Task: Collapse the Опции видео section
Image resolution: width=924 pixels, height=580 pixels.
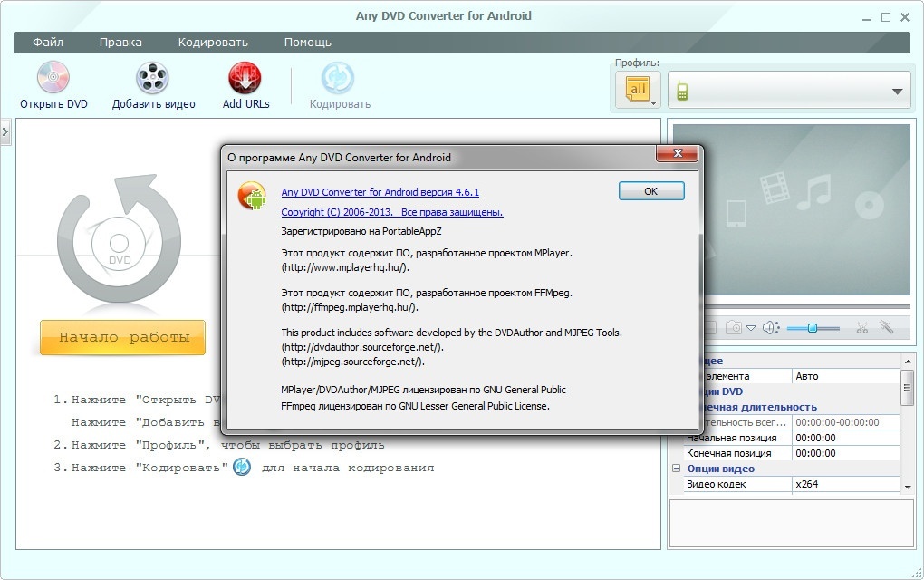Action: pos(676,468)
